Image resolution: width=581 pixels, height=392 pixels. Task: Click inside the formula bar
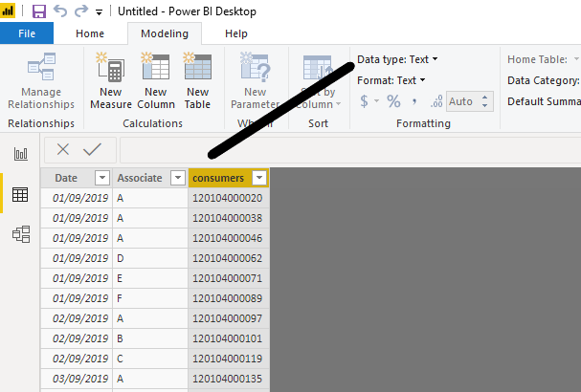tap(349, 150)
